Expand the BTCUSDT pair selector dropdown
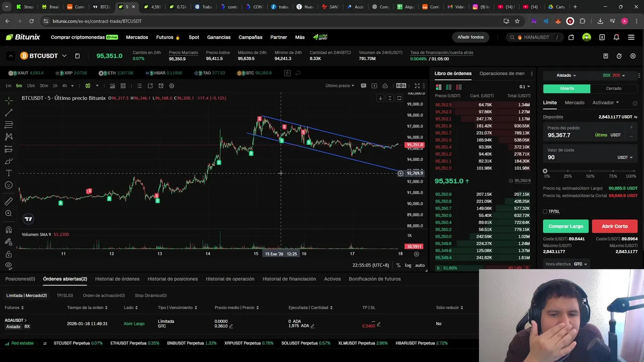 [64, 56]
